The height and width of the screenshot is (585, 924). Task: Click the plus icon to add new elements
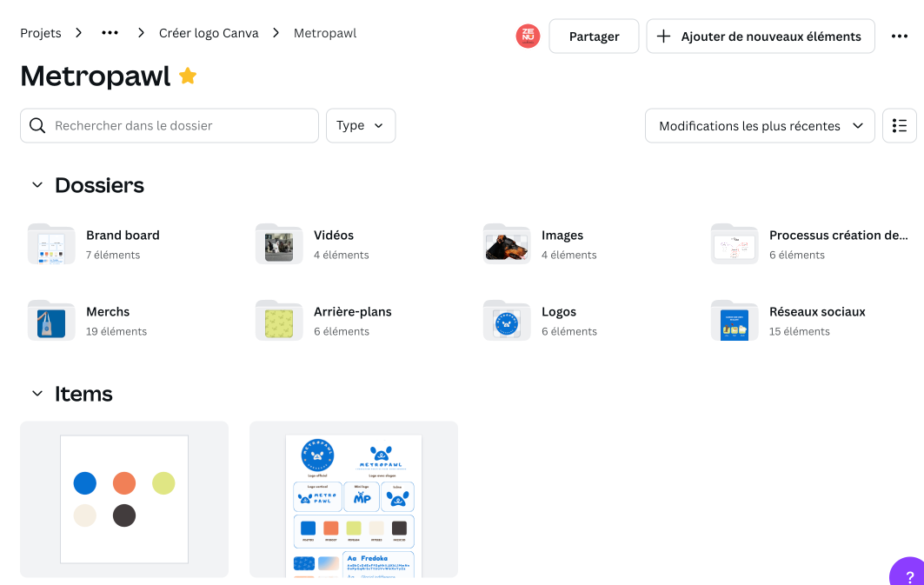pos(664,36)
